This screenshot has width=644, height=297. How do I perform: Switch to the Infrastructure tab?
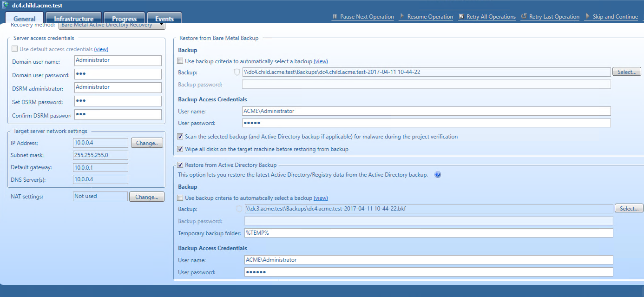click(x=73, y=19)
